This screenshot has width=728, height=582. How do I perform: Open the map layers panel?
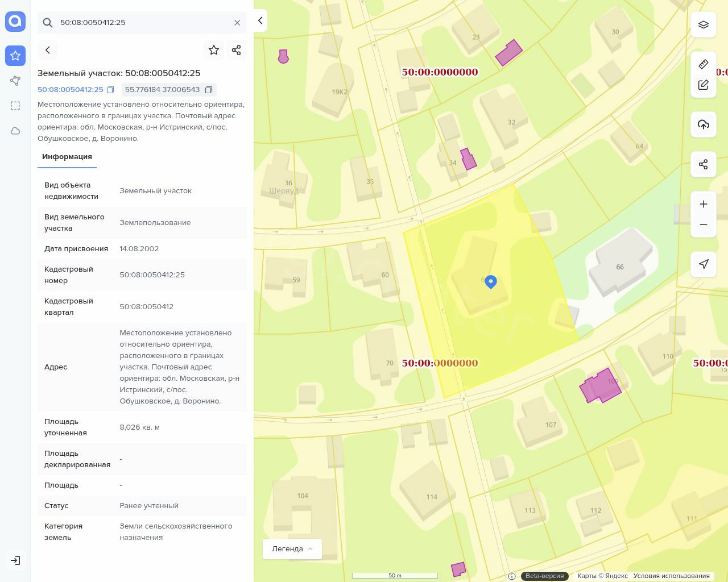click(704, 25)
